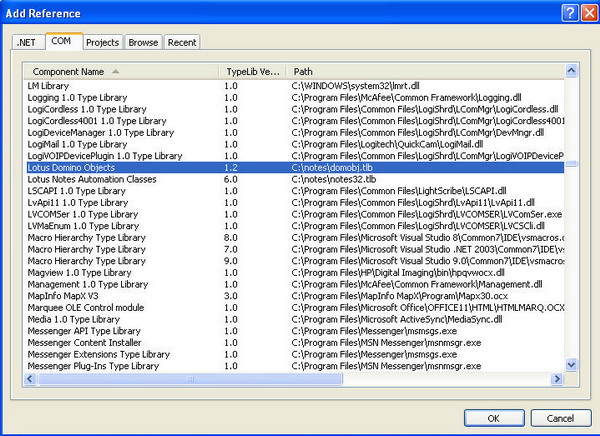Select Macro Hierarchy Type Library version 8.0
600x436 pixels.
[x=295, y=238]
